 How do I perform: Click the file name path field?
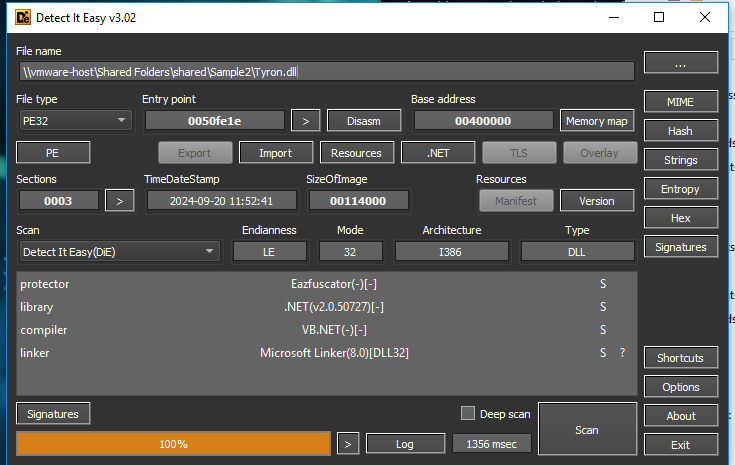(x=327, y=72)
